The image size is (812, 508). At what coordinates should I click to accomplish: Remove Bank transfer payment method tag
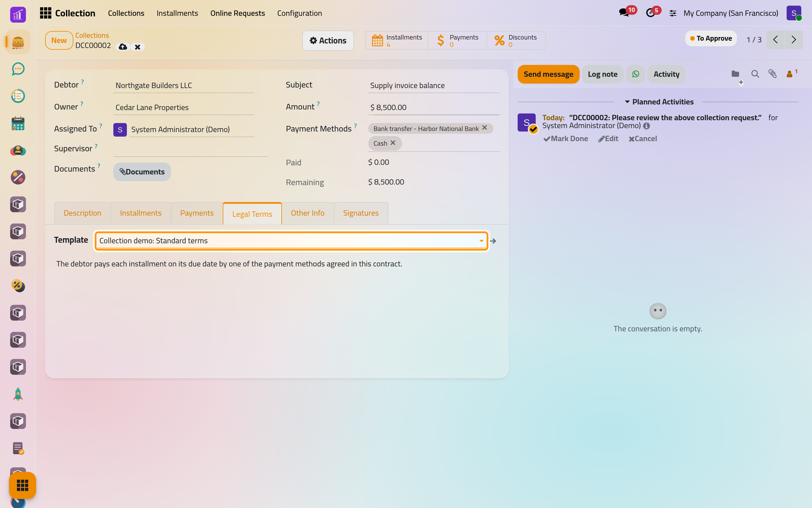[485, 128]
